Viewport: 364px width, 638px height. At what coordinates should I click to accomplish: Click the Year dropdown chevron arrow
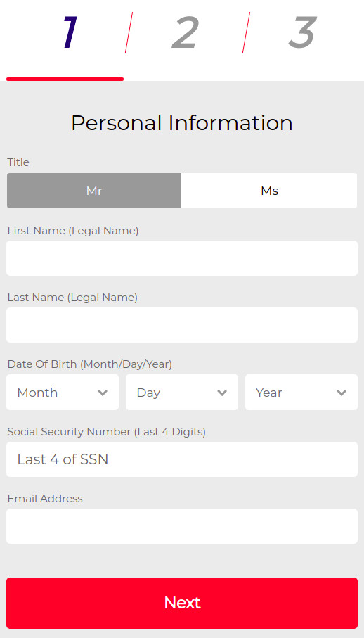[x=342, y=393]
